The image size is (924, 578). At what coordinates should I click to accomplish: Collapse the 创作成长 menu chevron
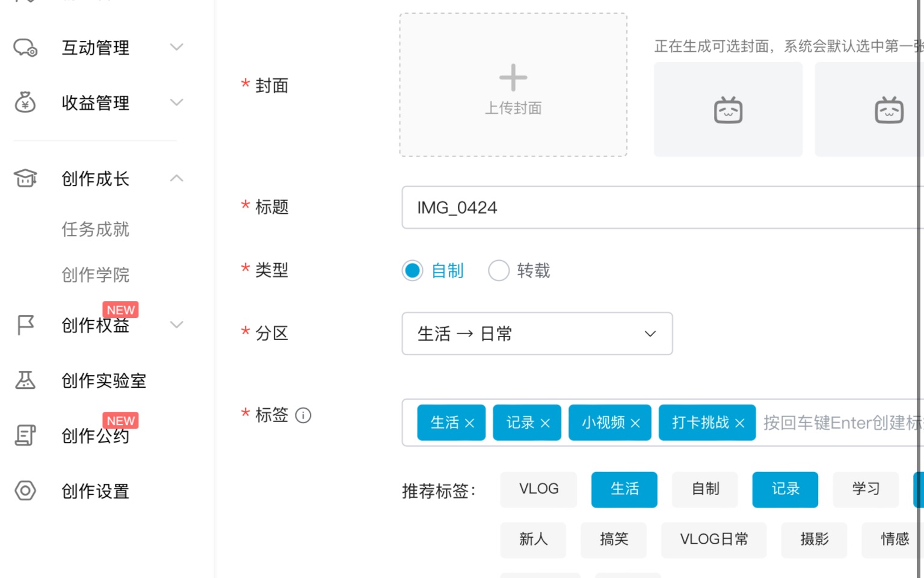pyautogui.click(x=176, y=178)
